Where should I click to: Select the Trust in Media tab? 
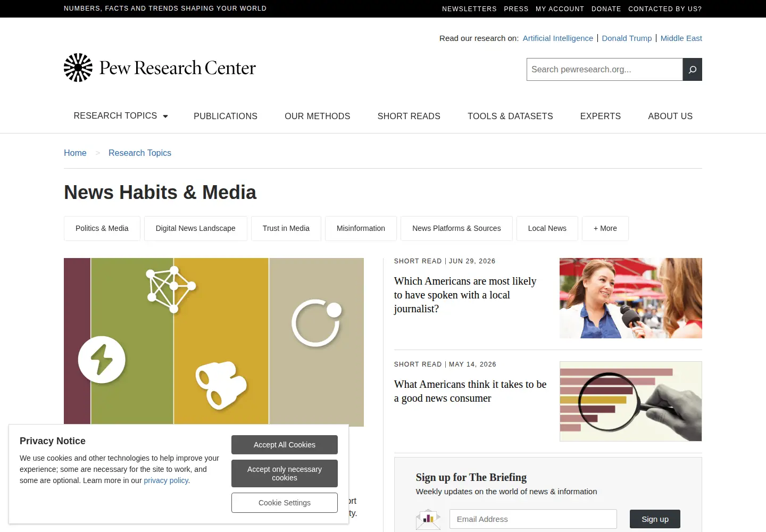click(286, 228)
